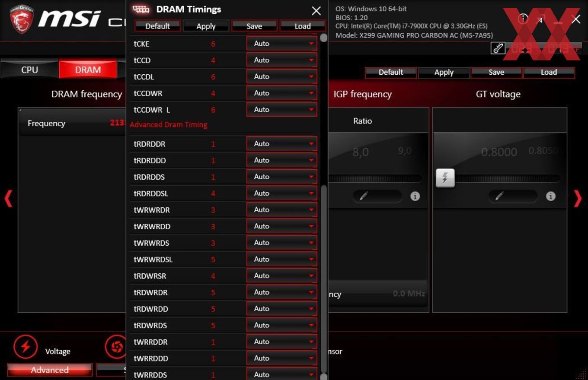Image resolution: width=588 pixels, height=380 pixels.
Task: Open the tCCDWR L Auto dropdown
Action: point(282,109)
